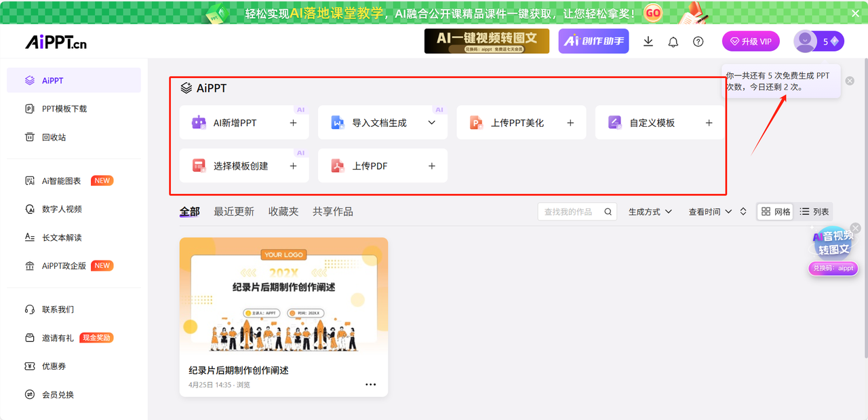This screenshot has width=868, height=420.
Task: Click the Ai智能图表 chart icon
Action: 29,180
